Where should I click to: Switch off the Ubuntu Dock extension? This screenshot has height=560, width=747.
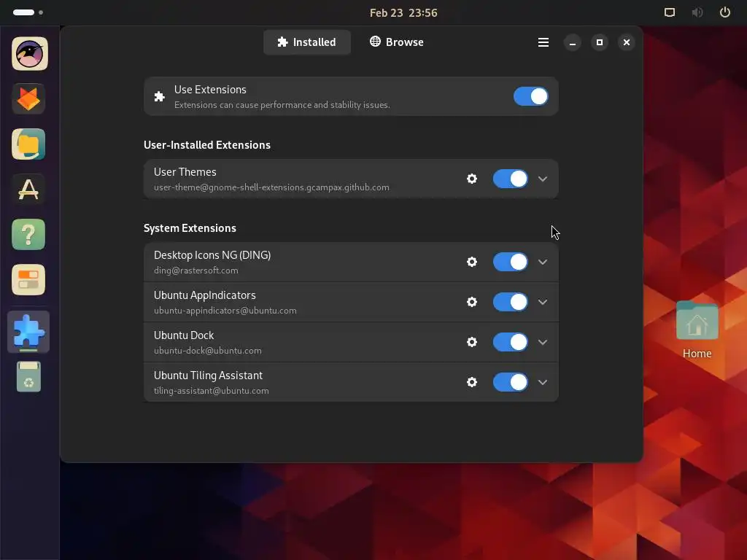pos(510,342)
